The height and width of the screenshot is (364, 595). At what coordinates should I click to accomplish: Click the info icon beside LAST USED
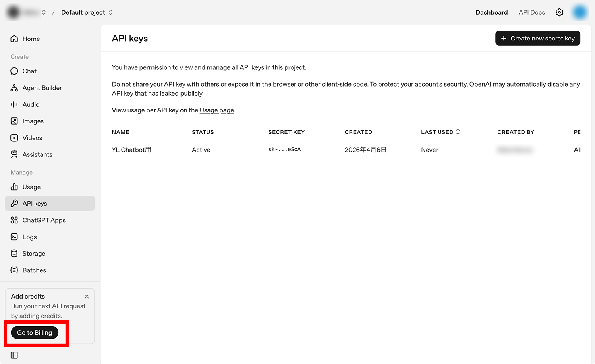pos(458,132)
